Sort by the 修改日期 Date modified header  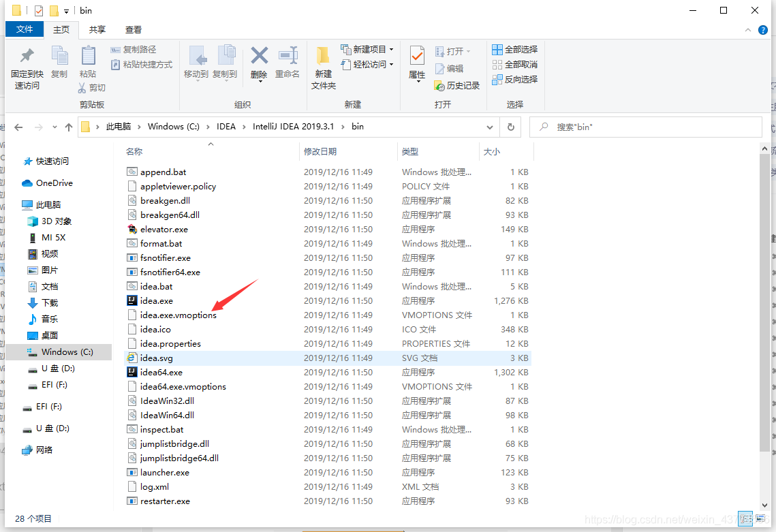(320, 151)
